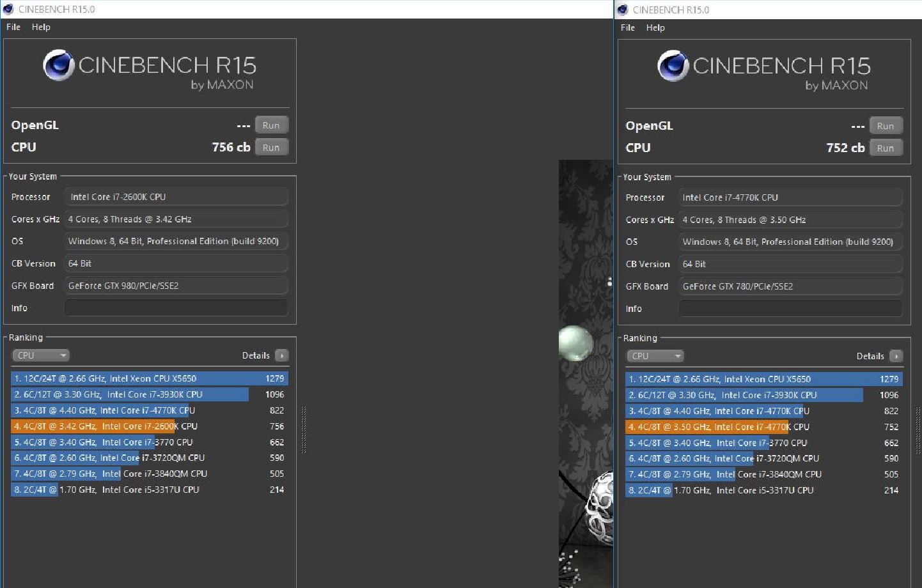Expand the CPU ranking dropdown in the right window
Viewport: 922px width, 588px height.
coord(655,356)
